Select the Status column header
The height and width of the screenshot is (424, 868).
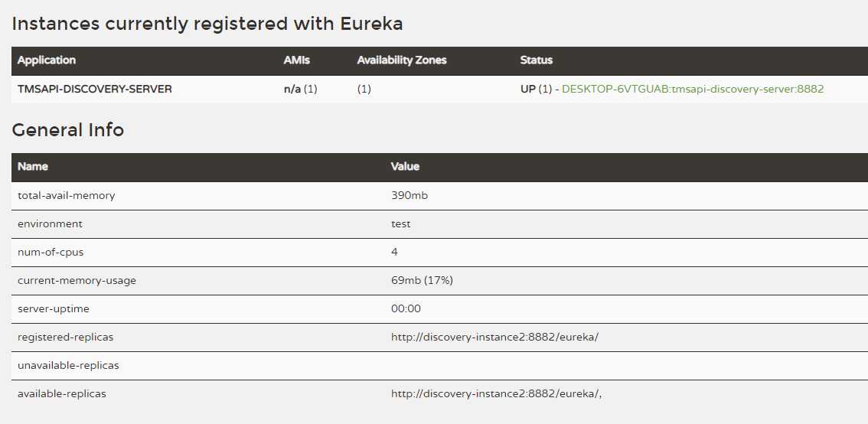[x=536, y=60]
